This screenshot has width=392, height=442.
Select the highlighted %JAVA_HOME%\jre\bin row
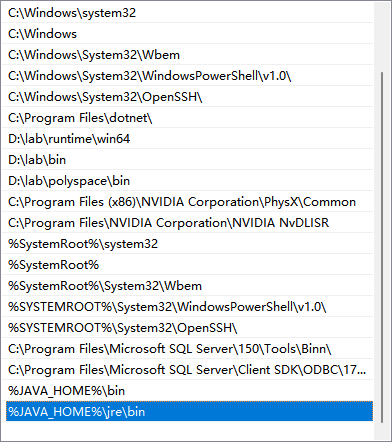pyautogui.click(x=188, y=411)
